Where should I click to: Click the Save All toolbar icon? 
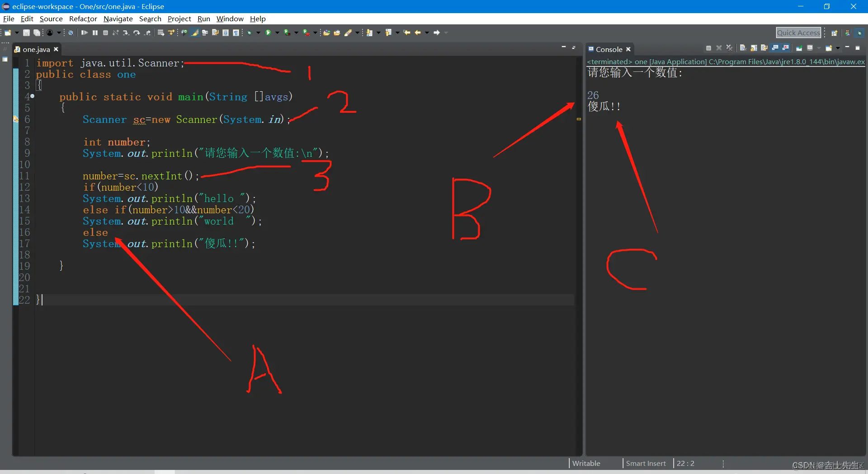pyautogui.click(x=37, y=33)
